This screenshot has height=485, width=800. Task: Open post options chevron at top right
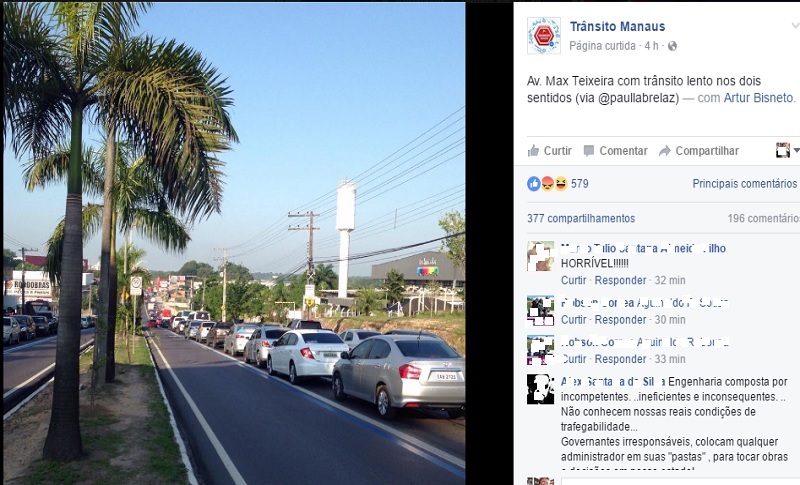point(795,25)
